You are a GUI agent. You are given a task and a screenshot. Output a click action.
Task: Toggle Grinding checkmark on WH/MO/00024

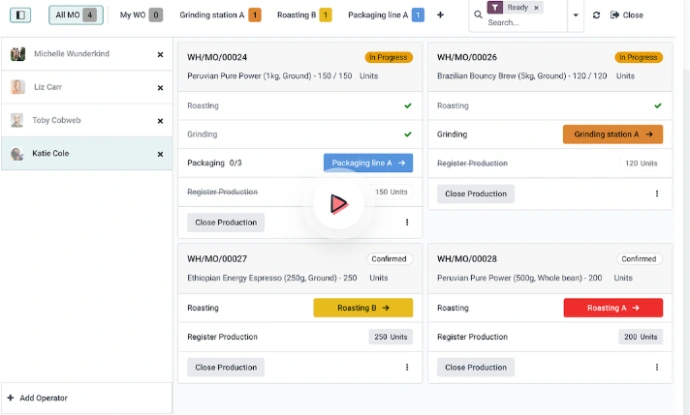407,134
